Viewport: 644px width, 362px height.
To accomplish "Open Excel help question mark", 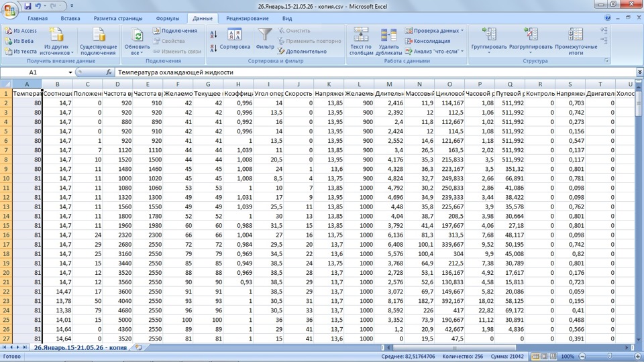I will [608, 17].
